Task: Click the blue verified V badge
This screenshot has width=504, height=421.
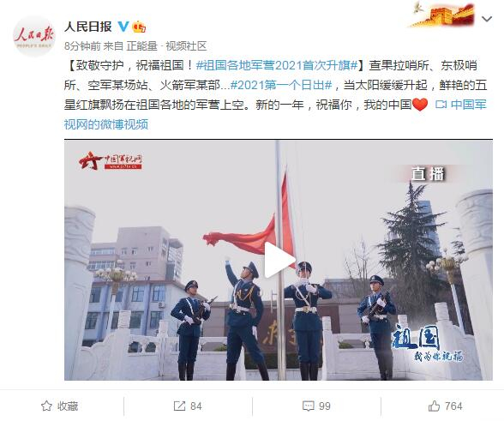Action: click(x=123, y=27)
